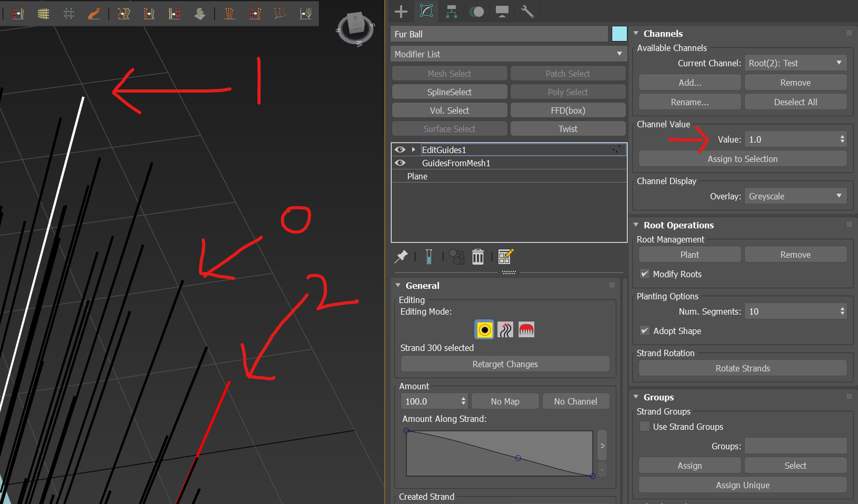Click the Fur Ball object name field
Screen dimensions: 858x504
click(499, 34)
